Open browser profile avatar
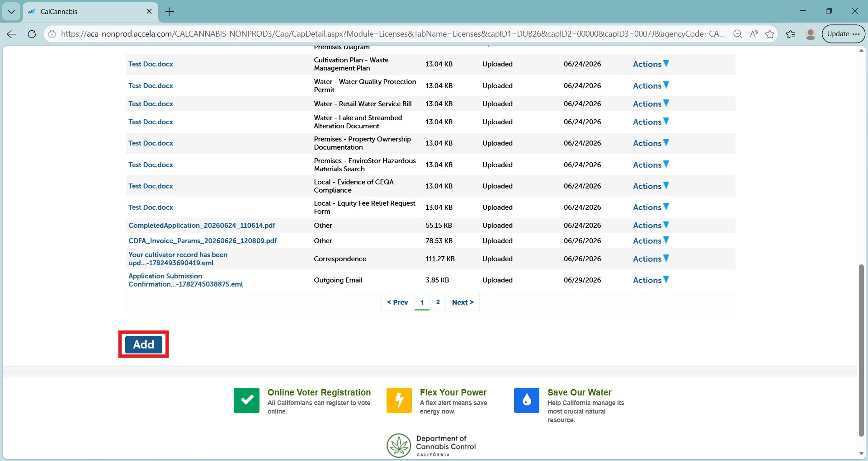Screen dimensions: 868x461 click(x=811, y=34)
